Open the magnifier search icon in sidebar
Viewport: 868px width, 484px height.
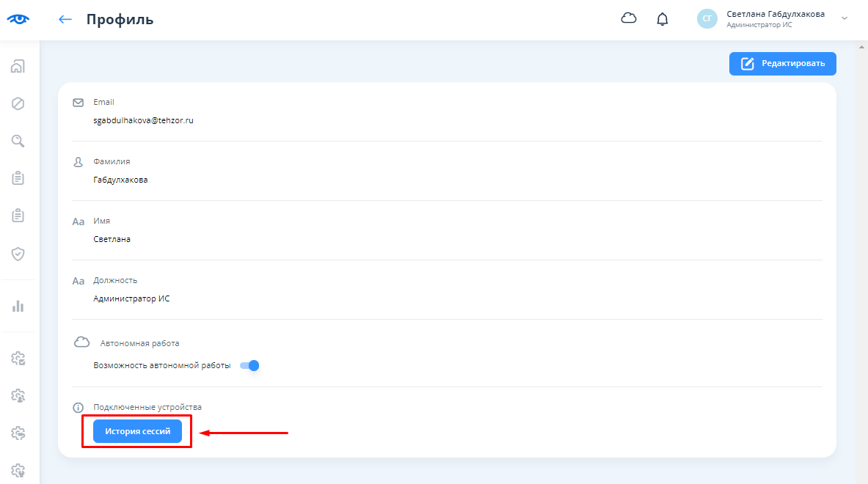pos(18,141)
